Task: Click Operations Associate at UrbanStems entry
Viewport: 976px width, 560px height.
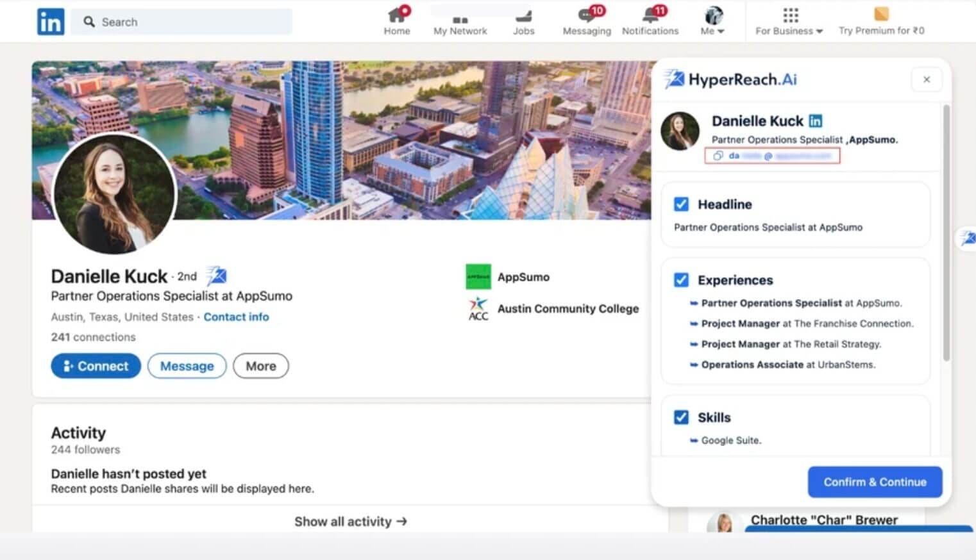Action: point(788,365)
